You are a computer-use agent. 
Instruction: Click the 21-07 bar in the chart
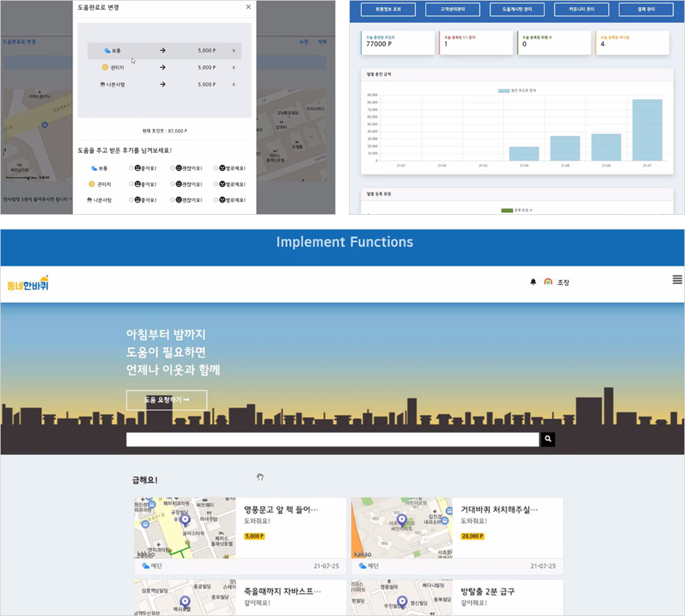pos(647,130)
